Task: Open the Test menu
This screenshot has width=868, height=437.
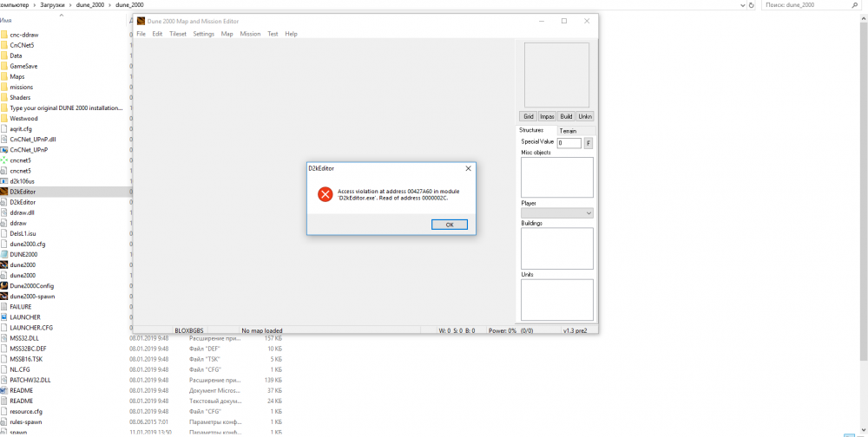Action: coord(273,34)
